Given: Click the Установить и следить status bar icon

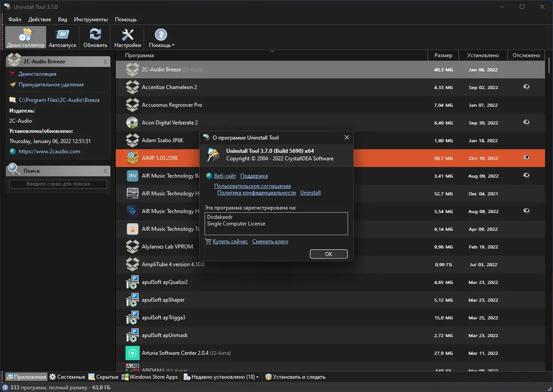Looking at the screenshot, I should point(268,376).
